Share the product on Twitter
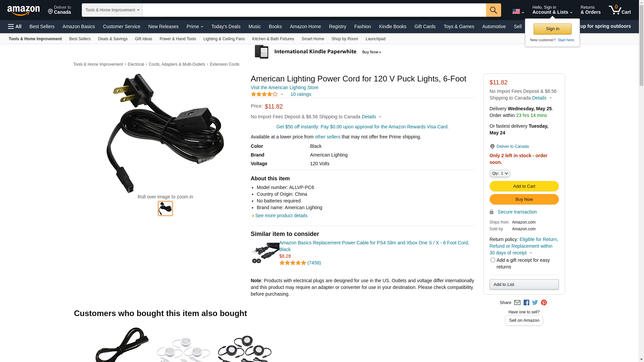The image size is (644, 362). pyautogui.click(x=535, y=303)
